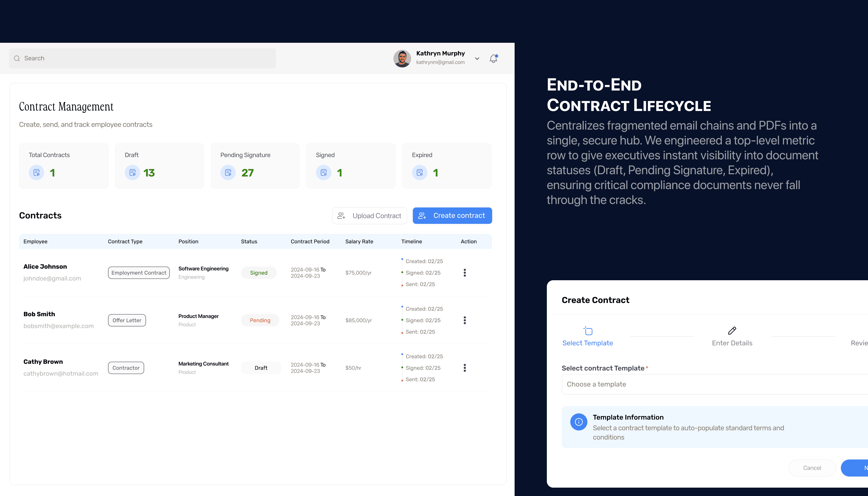868x496 pixels.
Task: Switch to the Enter Details step
Action: pyautogui.click(x=732, y=343)
